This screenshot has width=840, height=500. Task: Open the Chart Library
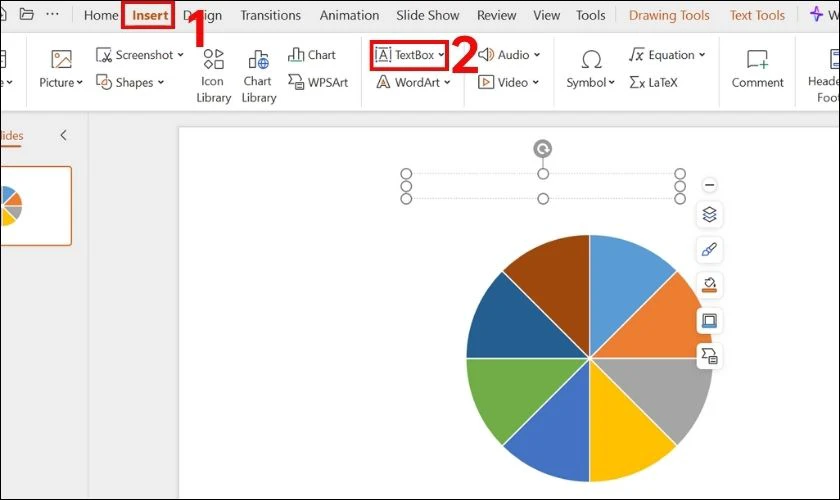coord(258,76)
